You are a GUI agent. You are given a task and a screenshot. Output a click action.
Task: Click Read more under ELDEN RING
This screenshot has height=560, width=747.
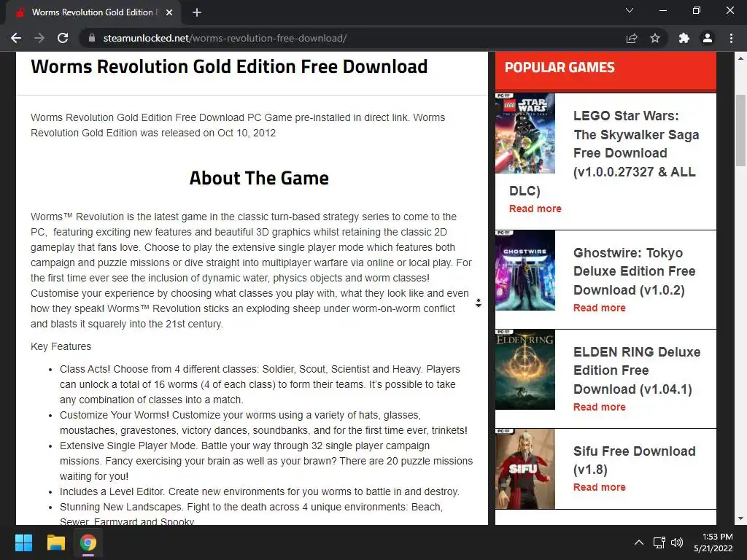click(x=600, y=407)
